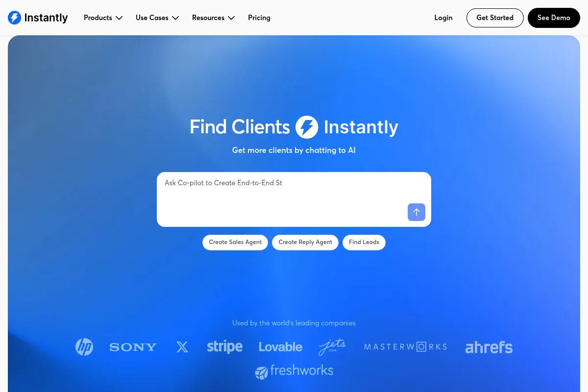
Task: Click the HP company logo
Action: click(x=84, y=347)
